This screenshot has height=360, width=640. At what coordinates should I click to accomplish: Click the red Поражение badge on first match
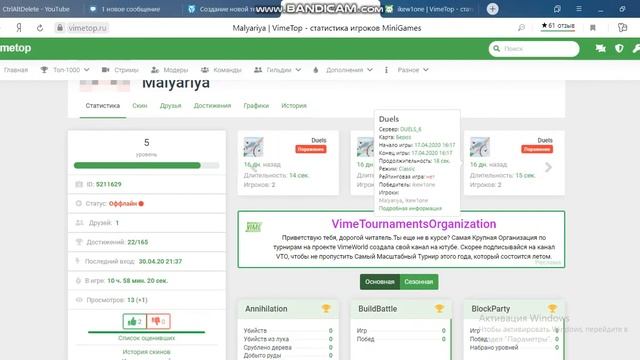pyautogui.click(x=311, y=149)
